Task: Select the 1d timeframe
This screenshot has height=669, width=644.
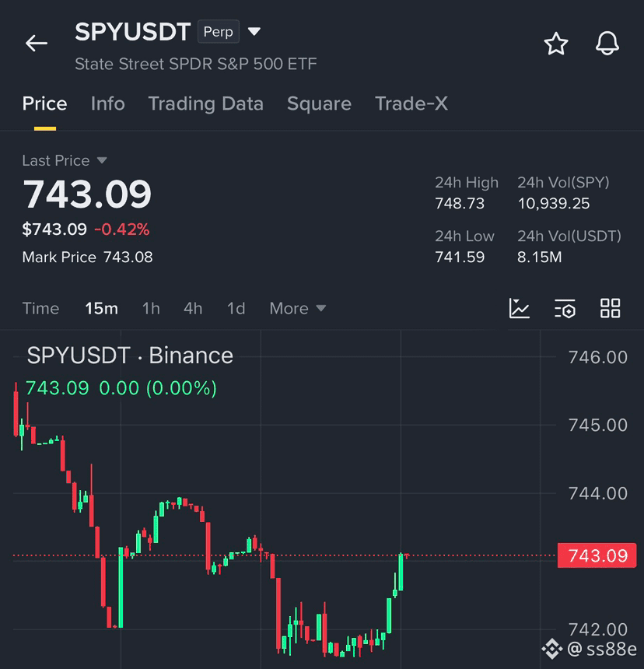Action: [x=236, y=308]
